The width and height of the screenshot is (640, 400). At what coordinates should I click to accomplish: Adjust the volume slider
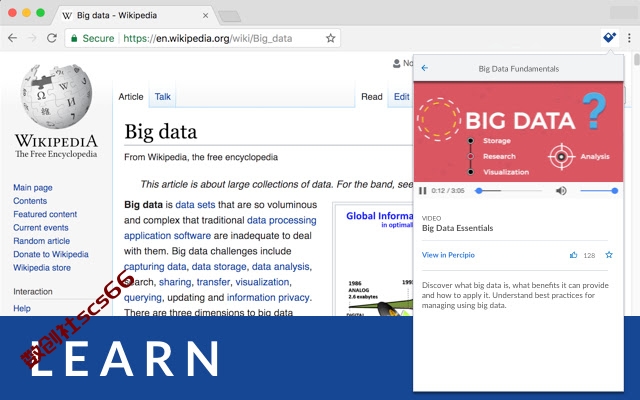pyautogui.click(x=598, y=191)
